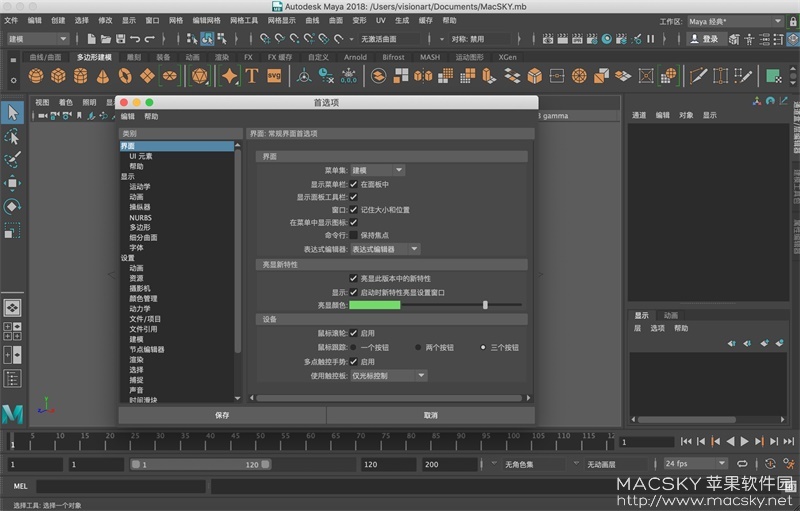
Task: Click the play forward button in playback controls
Action: coord(744,442)
